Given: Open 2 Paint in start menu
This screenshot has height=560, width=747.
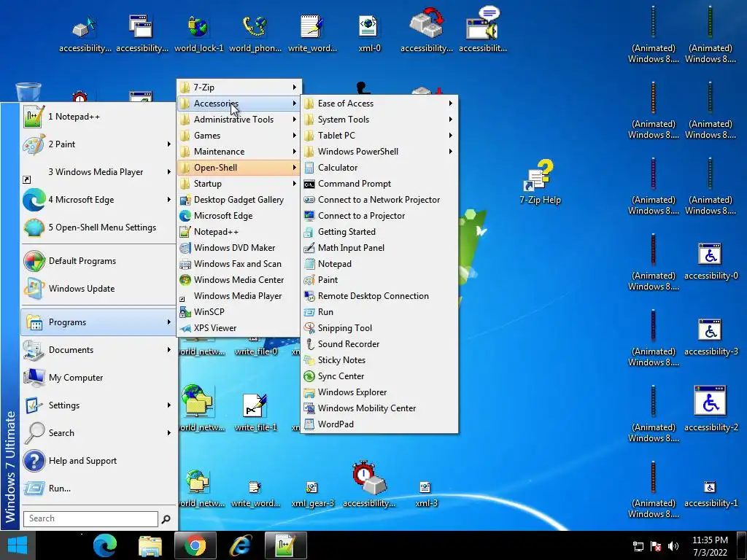Looking at the screenshot, I should click(98, 144).
